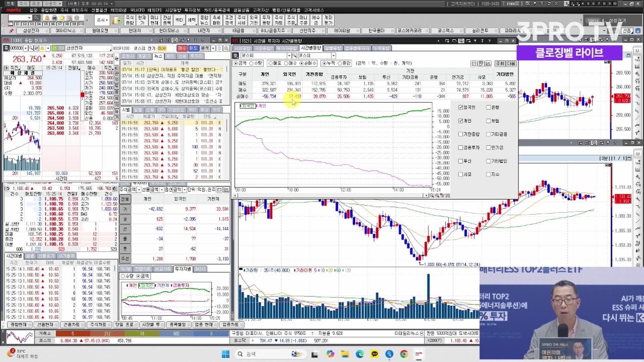Screen dimensions: 644x362
Task: Open the 주식차트 toolbar shortcut
Action: (279, 20)
